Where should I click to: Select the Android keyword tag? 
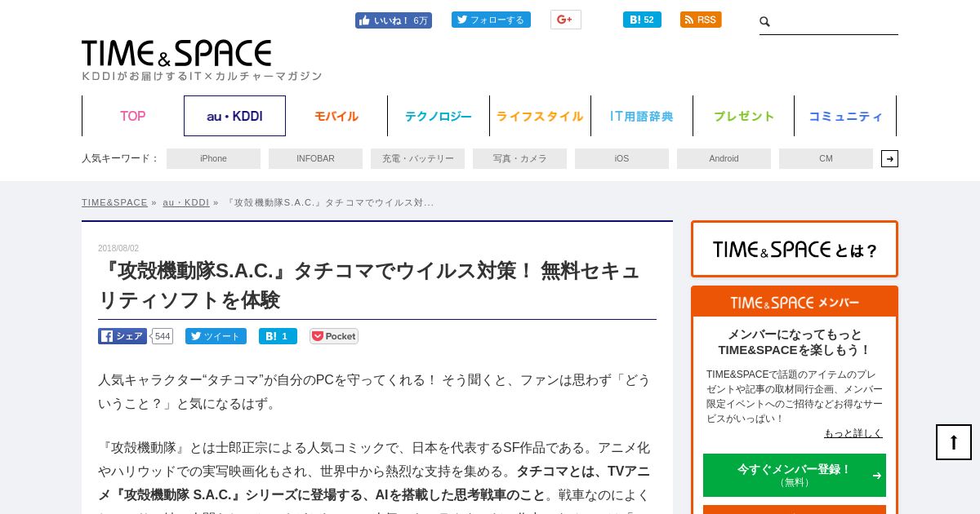click(724, 158)
